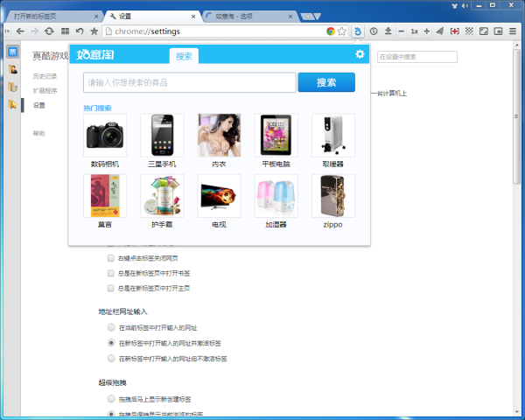Open Ruyitao popup settings gear
The height and width of the screenshot is (420, 525).
click(x=360, y=53)
